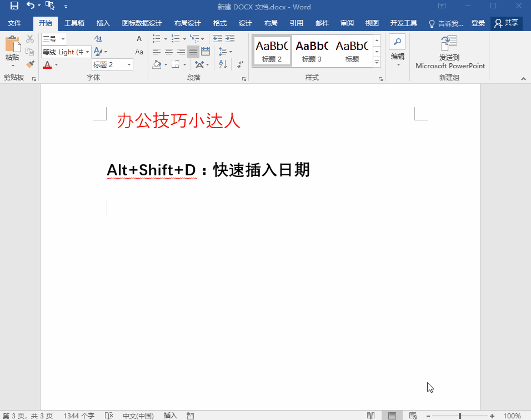Click the Cut scissors icon
This screenshot has height=420, width=531.
(30, 39)
